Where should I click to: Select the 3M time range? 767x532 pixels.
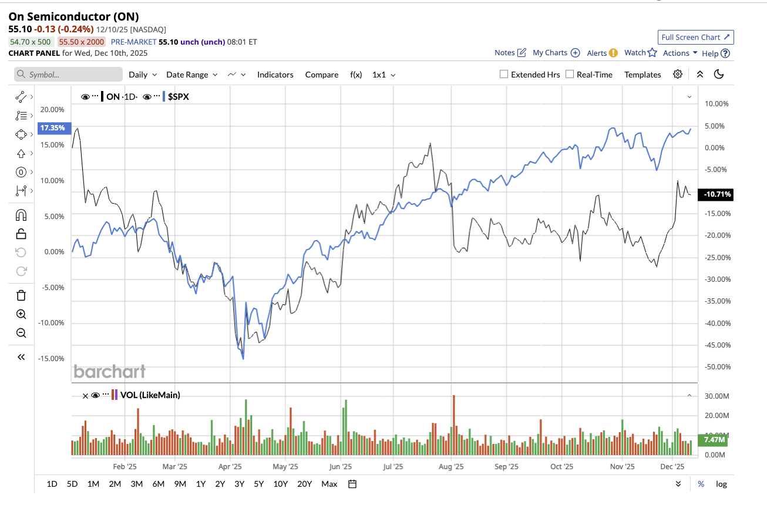pyautogui.click(x=136, y=484)
